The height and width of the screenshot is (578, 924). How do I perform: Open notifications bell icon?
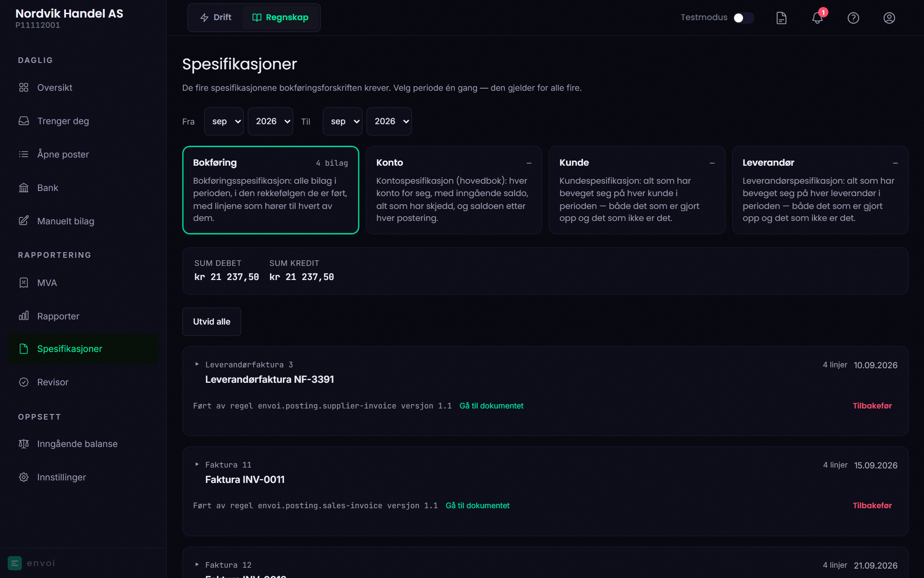(817, 18)
